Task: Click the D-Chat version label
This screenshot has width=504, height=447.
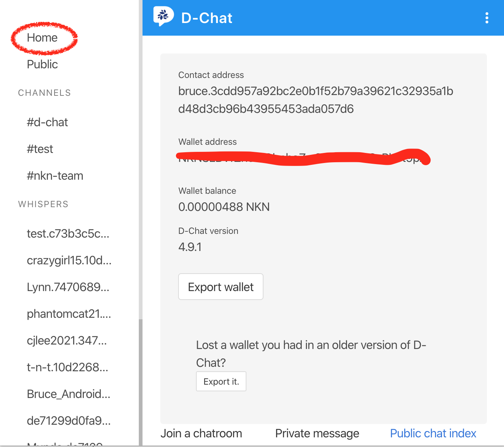Action: pyautogui.click(x=208, y=231)
